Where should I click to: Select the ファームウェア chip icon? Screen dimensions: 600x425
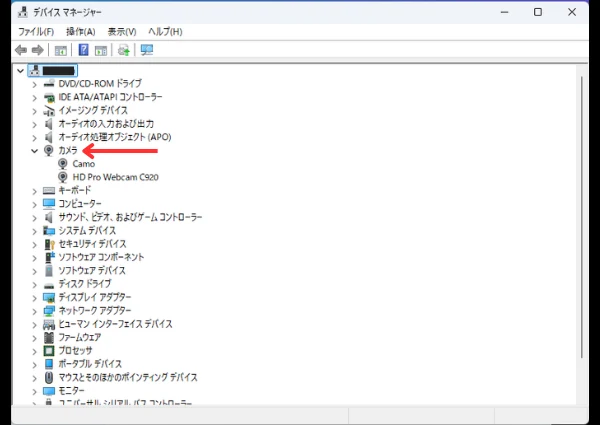pos(49,337)
